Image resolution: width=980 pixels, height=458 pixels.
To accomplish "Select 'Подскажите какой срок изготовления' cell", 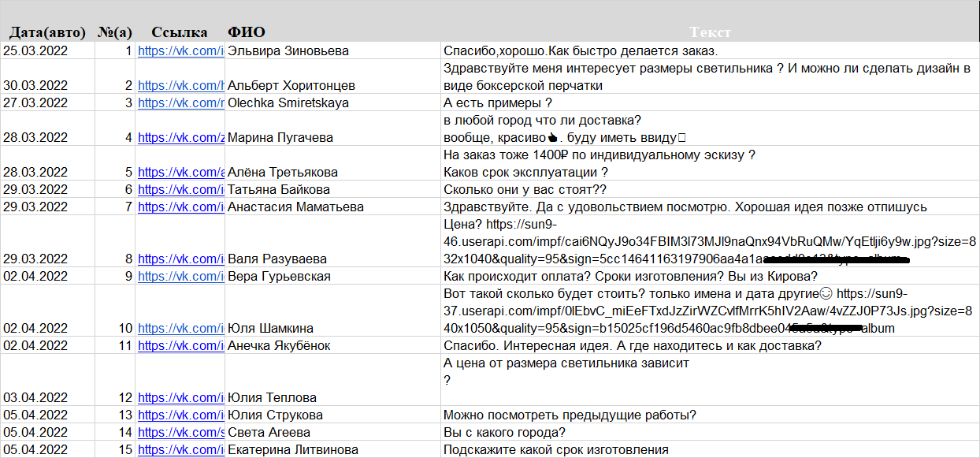I will 710,449.
